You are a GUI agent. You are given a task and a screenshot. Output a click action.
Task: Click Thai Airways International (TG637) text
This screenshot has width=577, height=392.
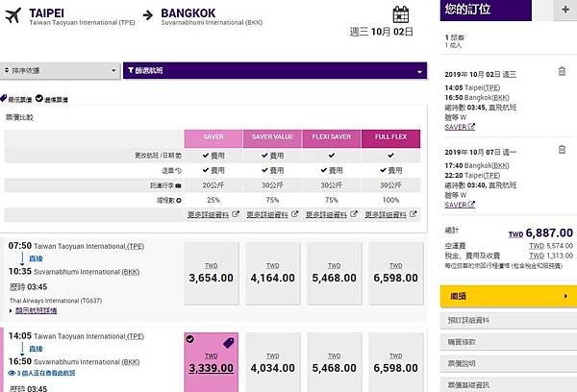[x=56, y=301]
